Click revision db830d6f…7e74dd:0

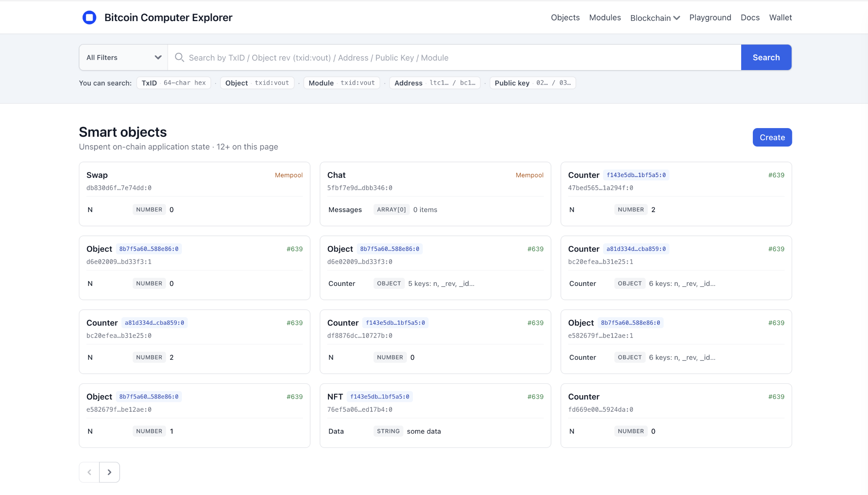click(119, 188)
